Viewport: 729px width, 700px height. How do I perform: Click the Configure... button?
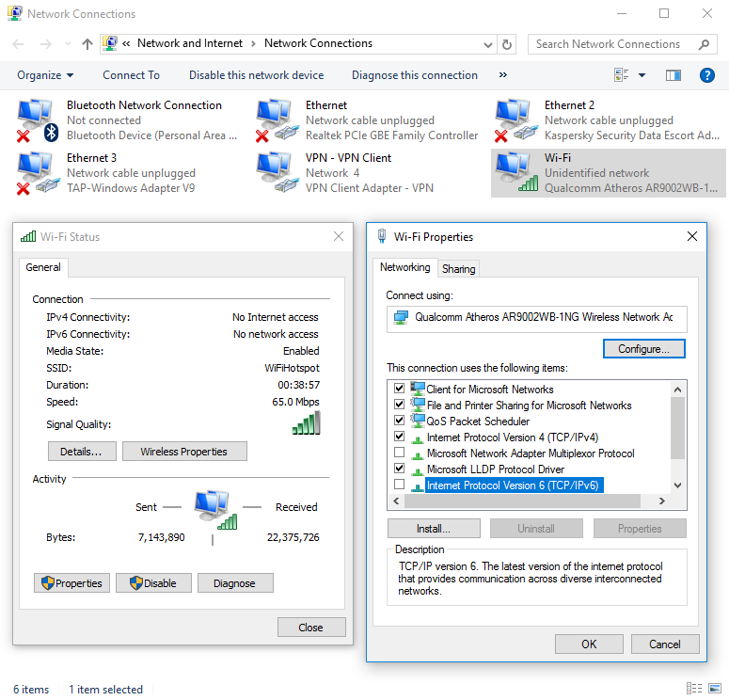644,349
